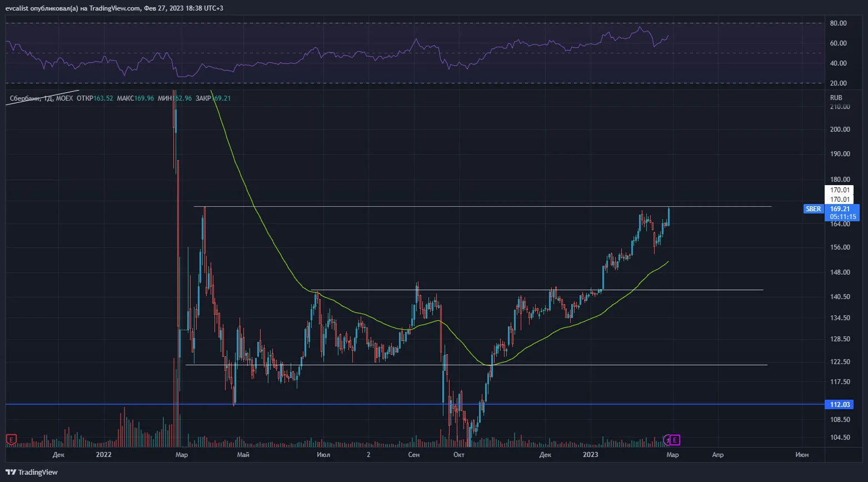The image size is (868, 482).
Task: Click the 2022 label on the time axis
Action: 103,455
